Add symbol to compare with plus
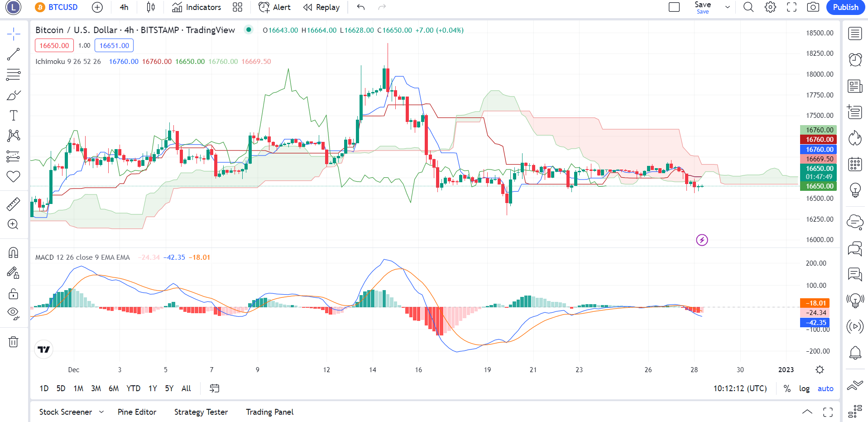 pos(97,7)
